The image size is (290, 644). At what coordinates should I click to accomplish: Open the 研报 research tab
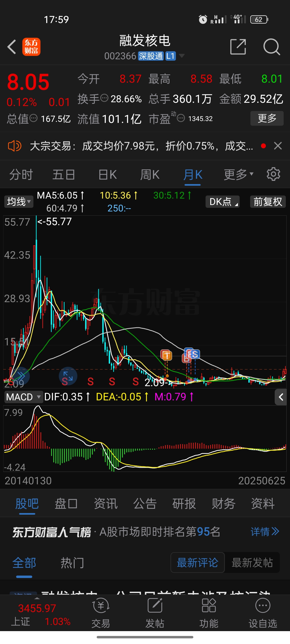184,504
